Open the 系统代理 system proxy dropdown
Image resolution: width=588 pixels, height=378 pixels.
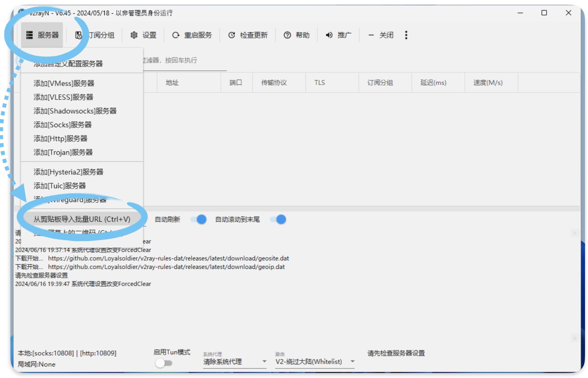(234, 361)
